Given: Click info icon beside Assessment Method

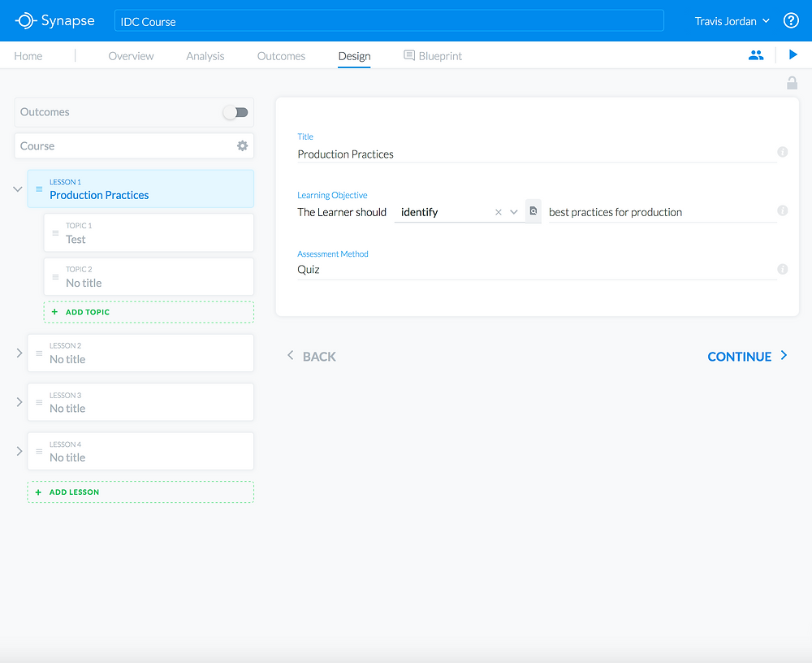Looking at the screenshot, I should [x=783, y=269].
